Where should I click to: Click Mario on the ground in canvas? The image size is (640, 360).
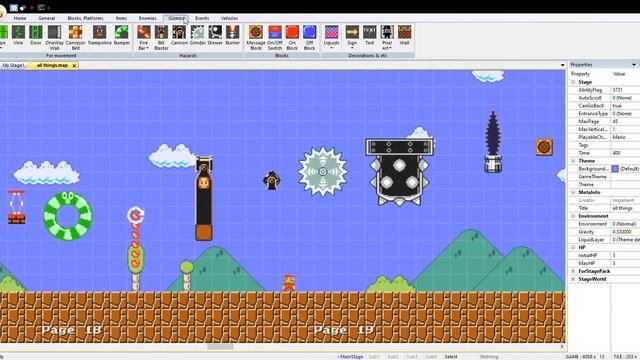pos(289,283)
